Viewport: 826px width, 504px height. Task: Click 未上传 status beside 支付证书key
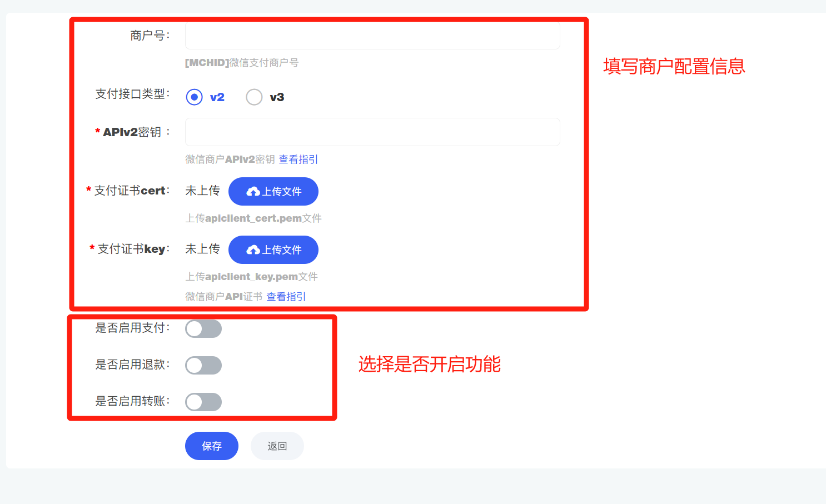[202, 249]
